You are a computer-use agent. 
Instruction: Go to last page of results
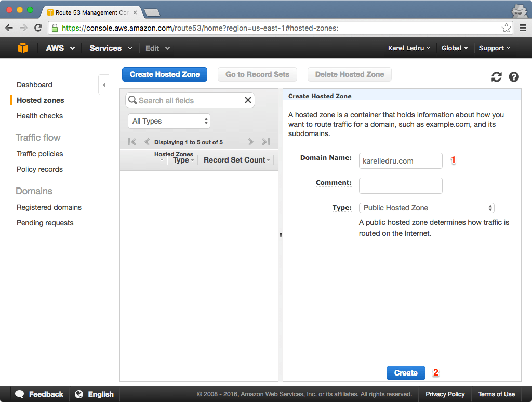coord(265,142)
